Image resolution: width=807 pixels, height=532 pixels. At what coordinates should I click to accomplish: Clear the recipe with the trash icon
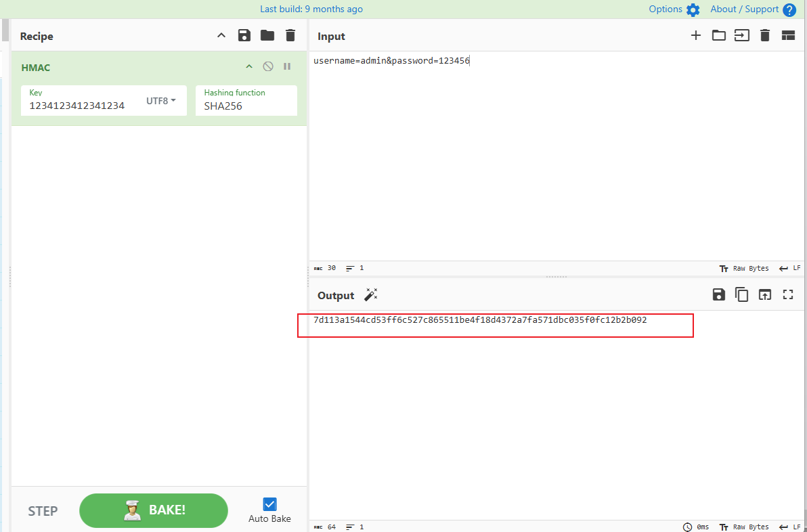(x=290, y=35)
